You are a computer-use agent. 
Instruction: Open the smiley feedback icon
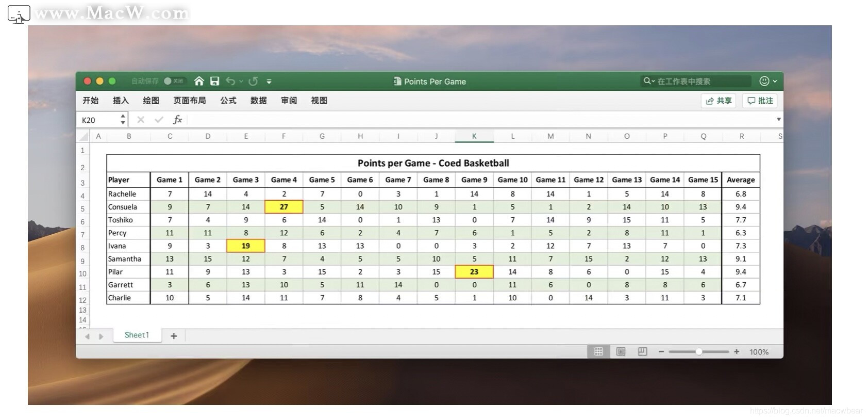(x=764, y=81)
